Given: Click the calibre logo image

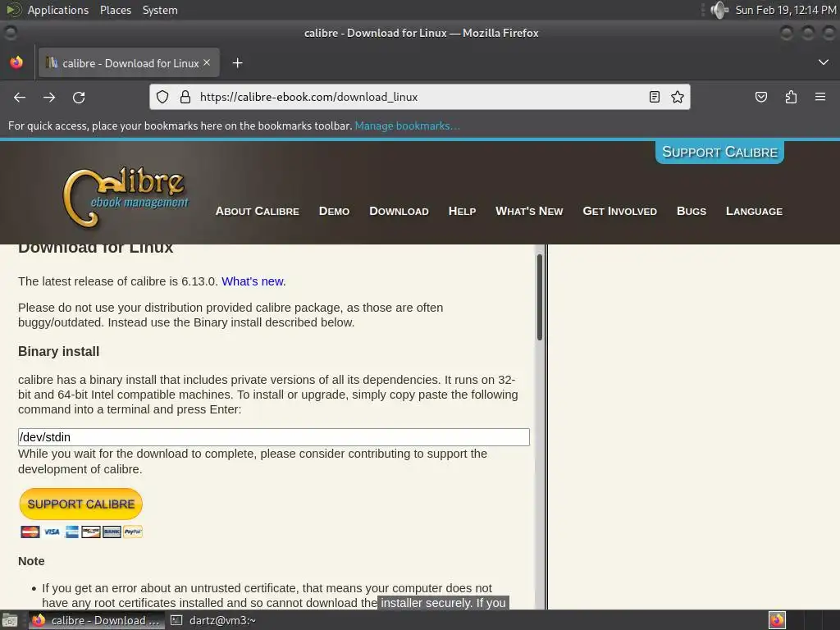Looking at the screenshot, I should tap(126, 197).
